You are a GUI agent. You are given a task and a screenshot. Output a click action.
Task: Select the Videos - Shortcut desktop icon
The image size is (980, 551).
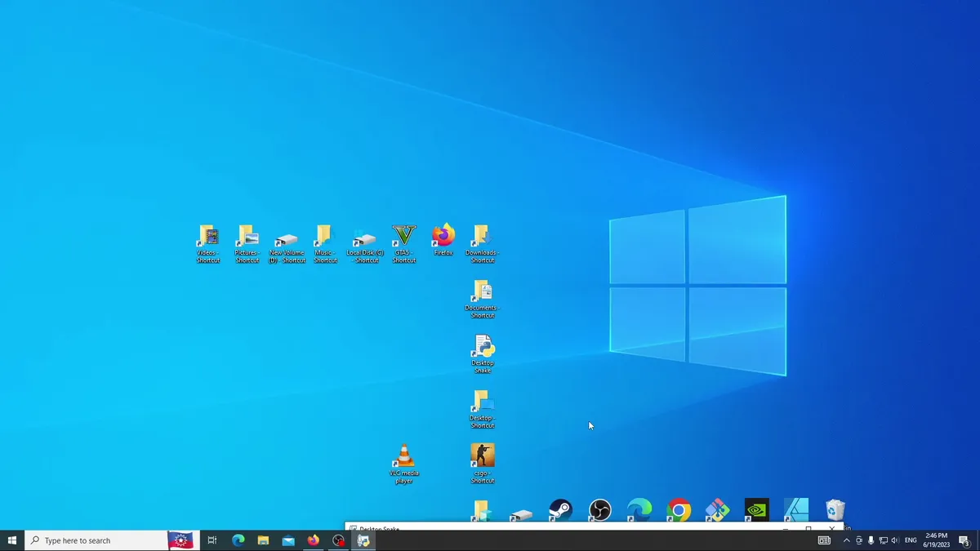208,243
